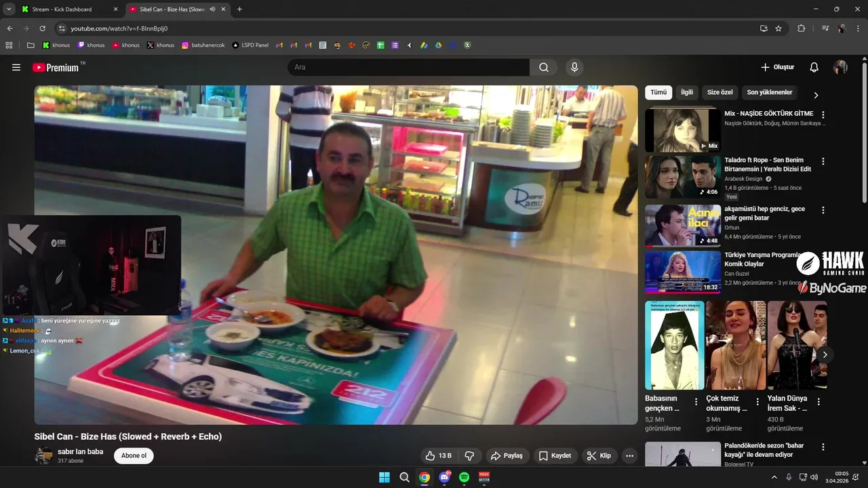868x488 pixels.
Task: Click the sabır lan baba channel avatar
Action: (x=43, y=455)
